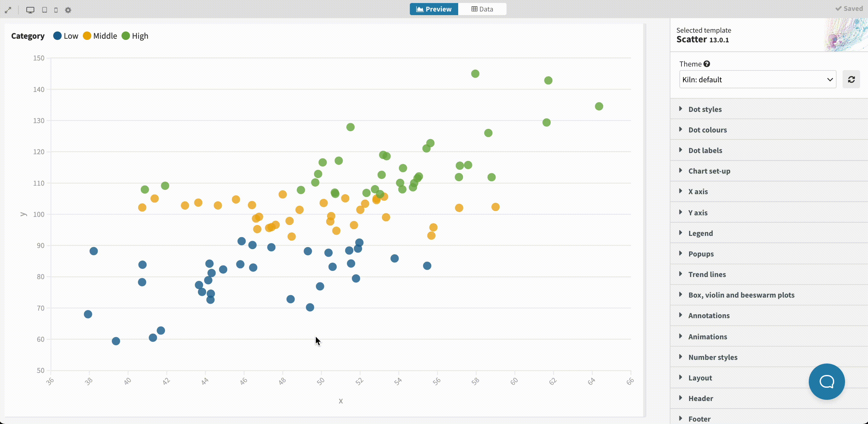
Task: Switch to the Data tab
Action: pyautogui.click(x=482, y=9)
